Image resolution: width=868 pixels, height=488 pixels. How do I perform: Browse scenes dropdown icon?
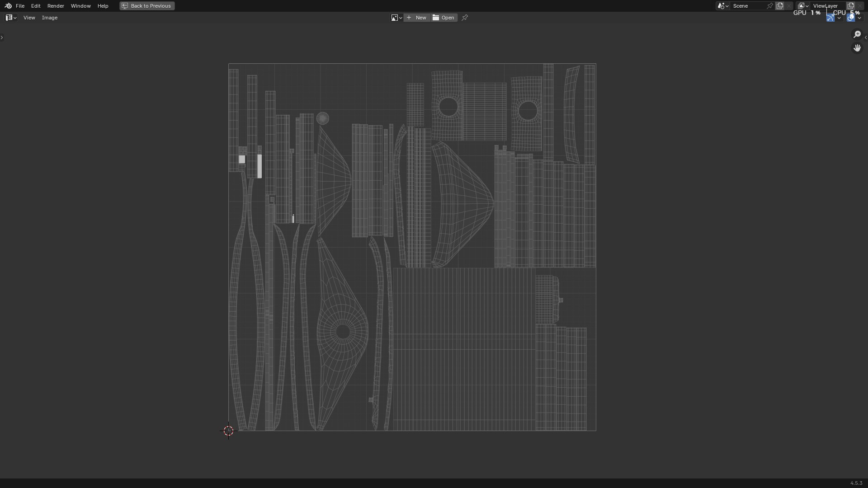tap(723, 6)
